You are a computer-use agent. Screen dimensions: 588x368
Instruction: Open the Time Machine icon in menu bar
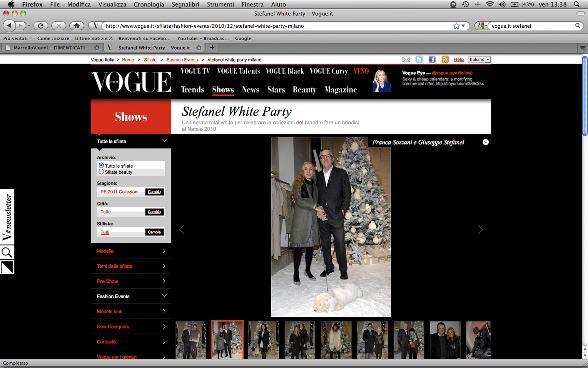[465, 4]
